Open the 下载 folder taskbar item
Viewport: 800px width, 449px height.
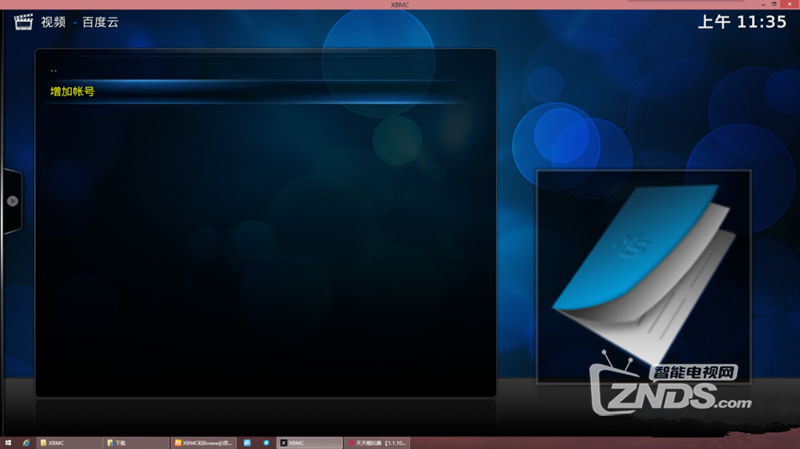pos(136,443)
